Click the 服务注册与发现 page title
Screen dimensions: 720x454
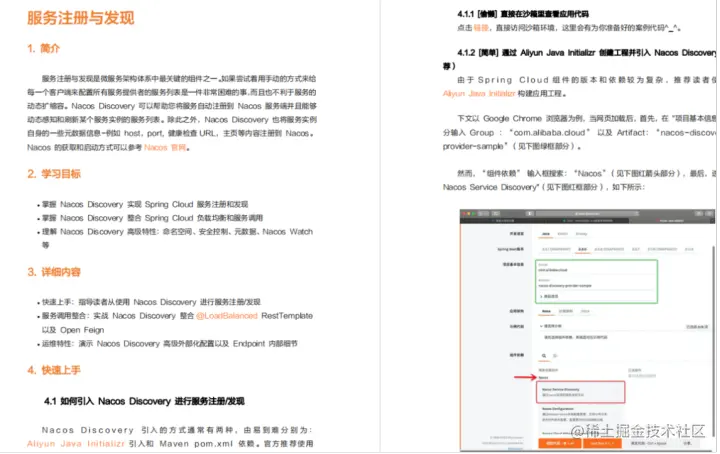coord(81,18)
